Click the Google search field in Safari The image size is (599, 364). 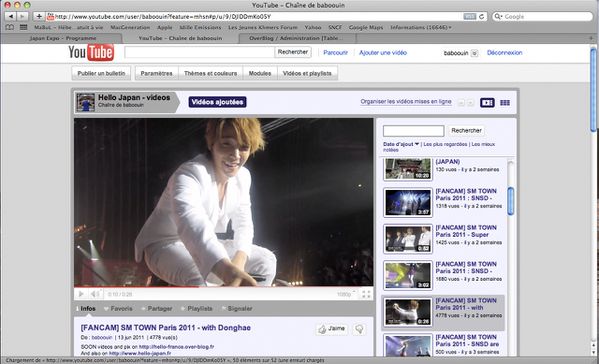542,16
